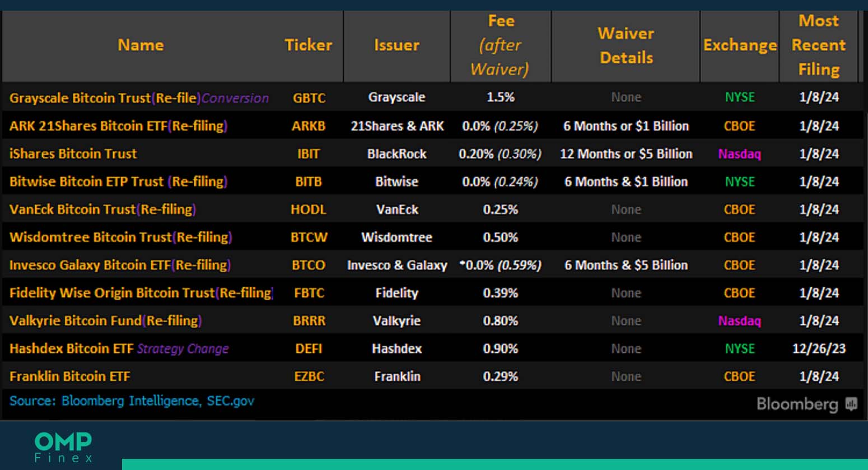This screenshot has width=868, height=470.
Task: Click the Most Recent Filing header
Action: point(819,45)
